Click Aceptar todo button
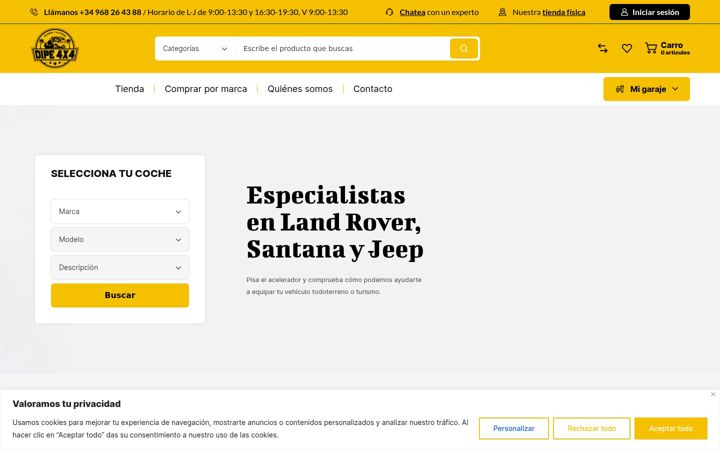Screen dimensions: 720x450 671,428
